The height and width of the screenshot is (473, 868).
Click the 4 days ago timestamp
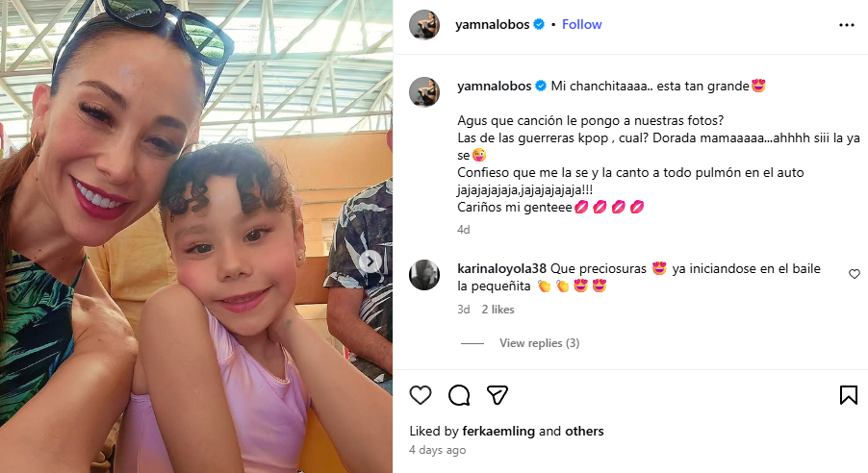tap(437, 450)
